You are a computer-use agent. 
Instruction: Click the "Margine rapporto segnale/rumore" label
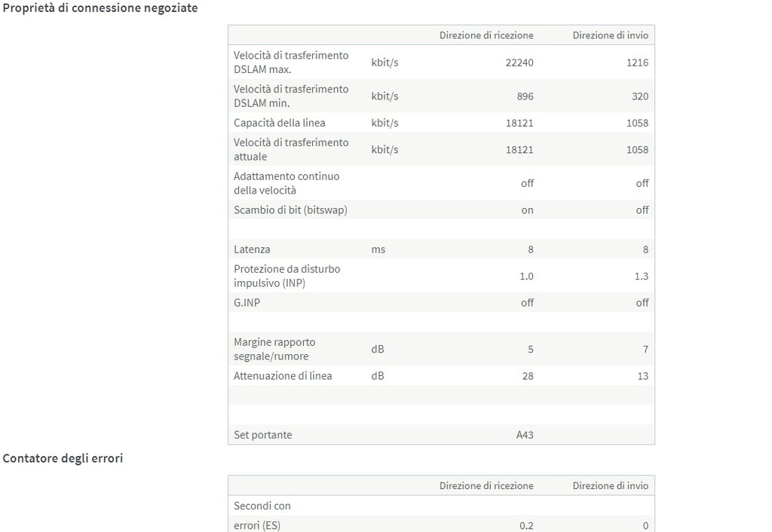(x=274, y=349)
